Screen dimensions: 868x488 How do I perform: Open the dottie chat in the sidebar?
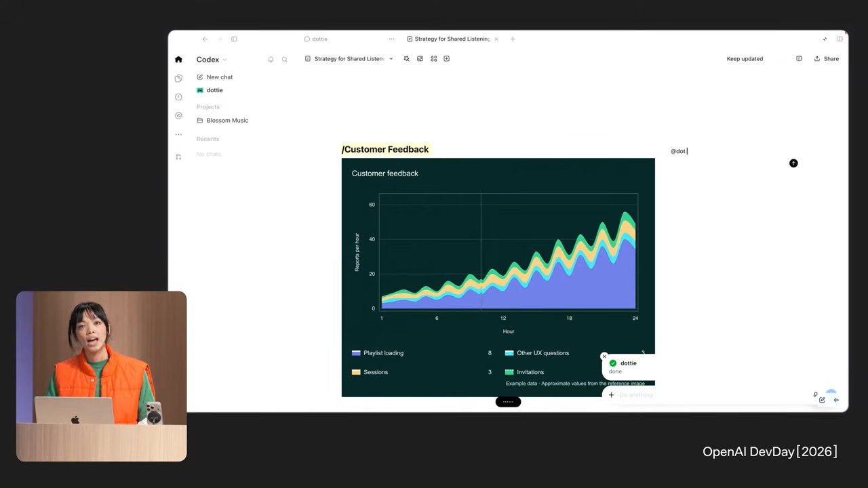(x=210, y=90)
